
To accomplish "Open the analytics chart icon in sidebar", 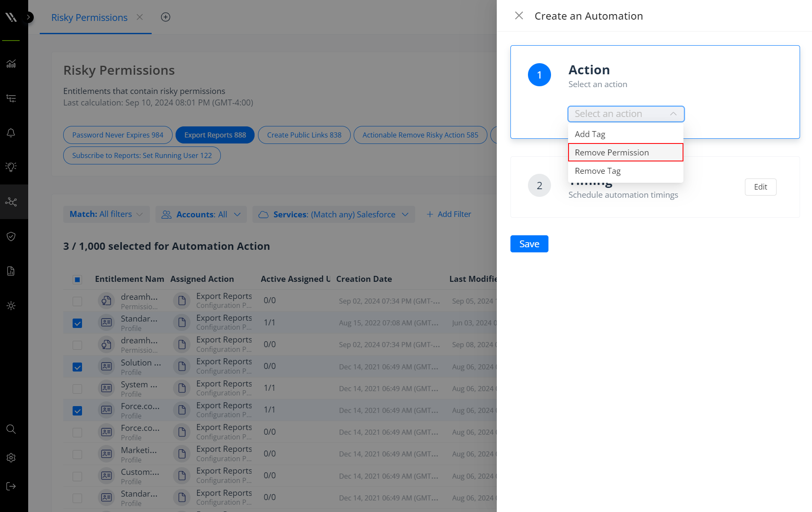I will pos(11,64).
